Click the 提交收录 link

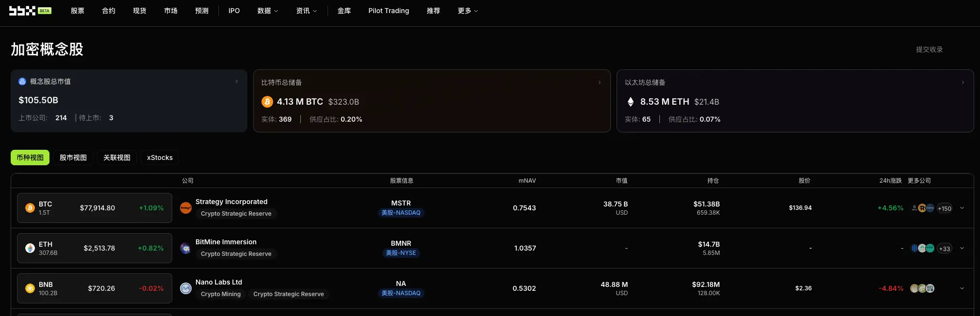(x=930, y=49)
